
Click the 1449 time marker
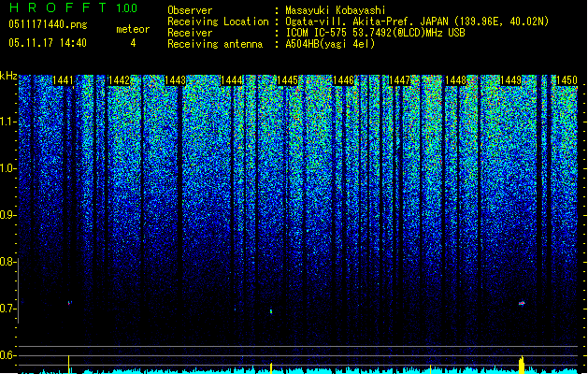click(x=510, y=80)
